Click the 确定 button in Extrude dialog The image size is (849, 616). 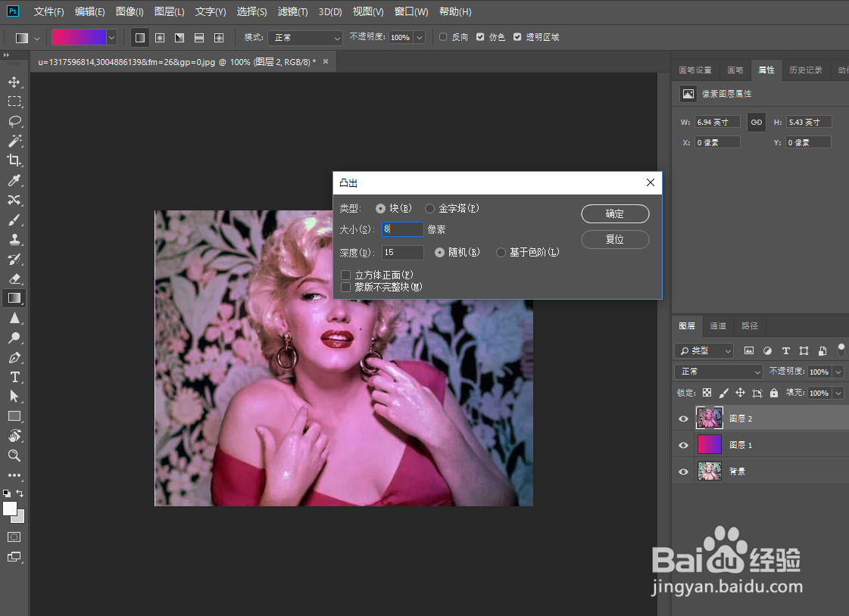coord(615,213)
